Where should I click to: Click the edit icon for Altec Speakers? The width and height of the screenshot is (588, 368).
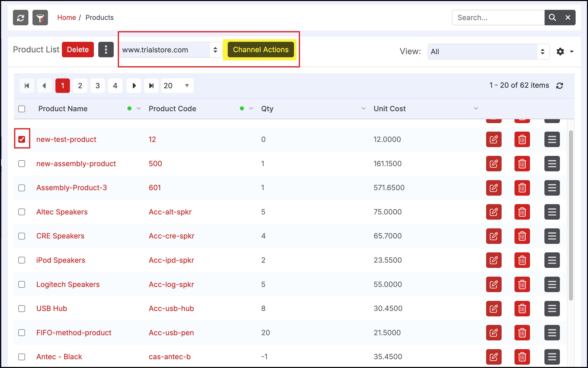pos(494,212)
